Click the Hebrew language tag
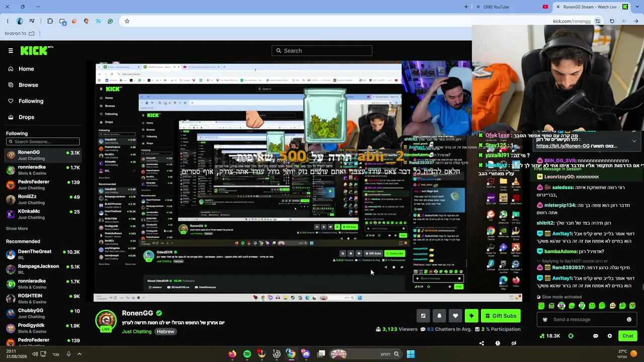The width and height of the screenshot is (644, 362). pyautogui.click(x=165, y=332)
